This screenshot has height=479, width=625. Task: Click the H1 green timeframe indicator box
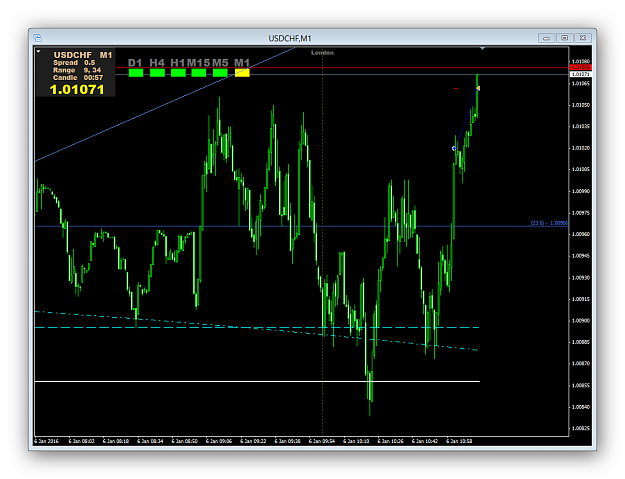(178, 73)
